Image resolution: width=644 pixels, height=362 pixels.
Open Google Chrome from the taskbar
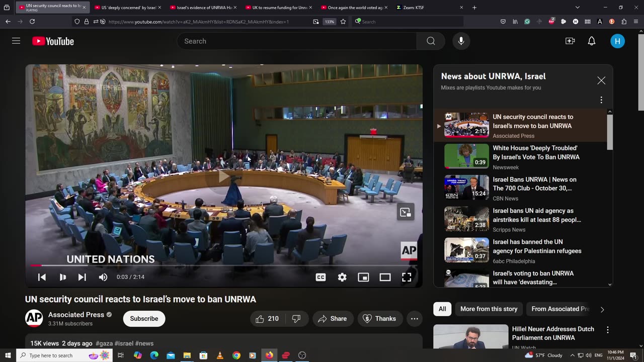(x=236, y=355)
